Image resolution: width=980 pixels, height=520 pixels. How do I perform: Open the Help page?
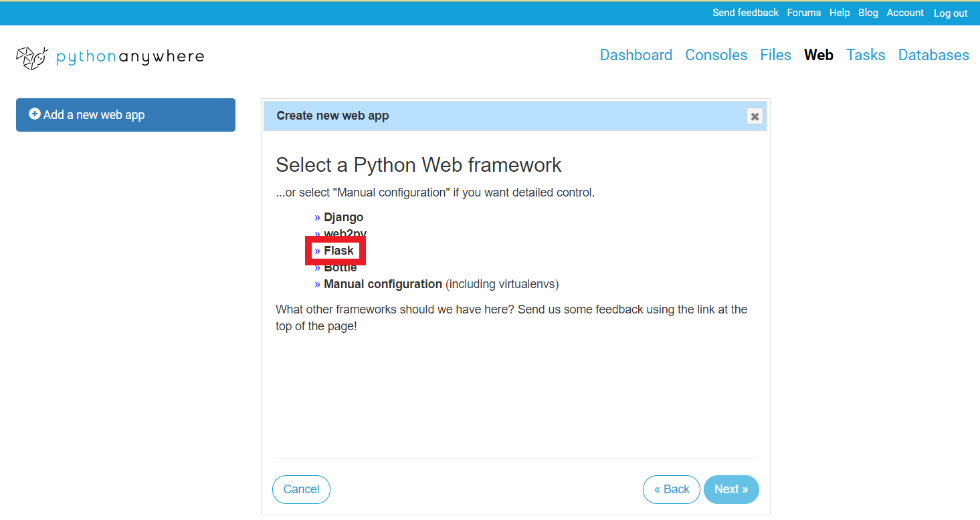pyautogui.click(x=840, y=13)
